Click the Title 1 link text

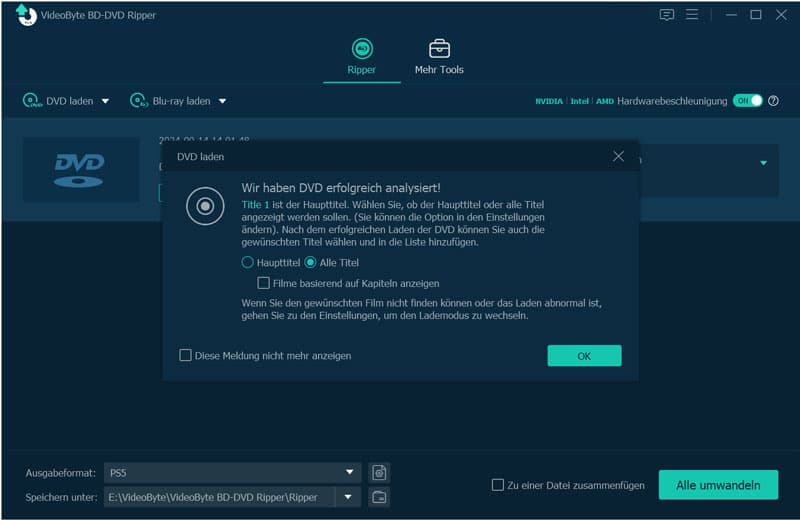(255, 205)
